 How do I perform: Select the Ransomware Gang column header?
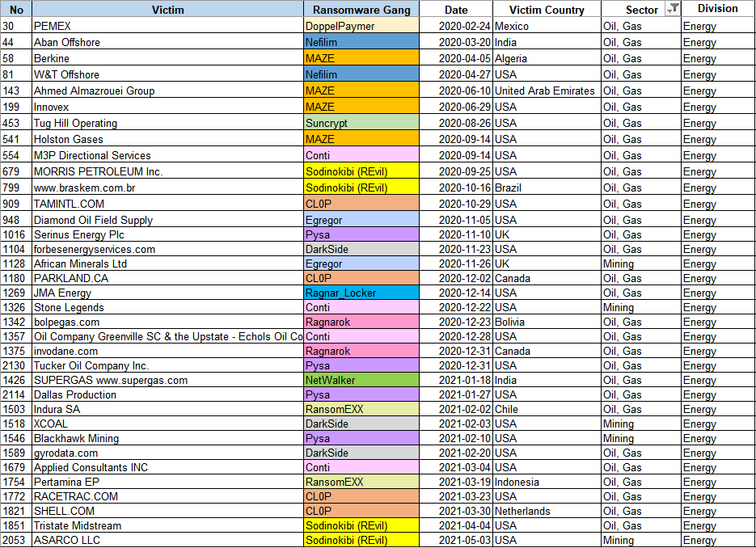coord(361,9)
